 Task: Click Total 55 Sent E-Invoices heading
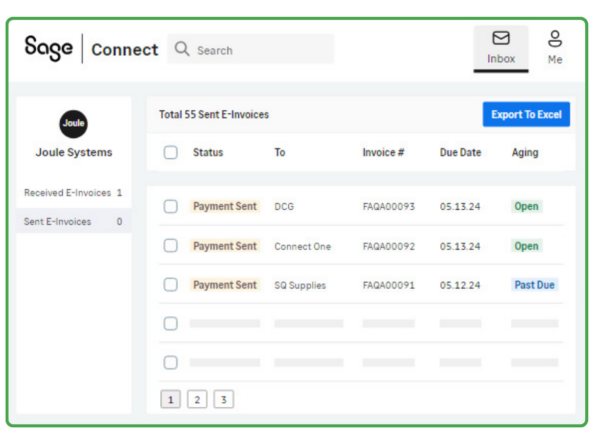pos(214,114)
